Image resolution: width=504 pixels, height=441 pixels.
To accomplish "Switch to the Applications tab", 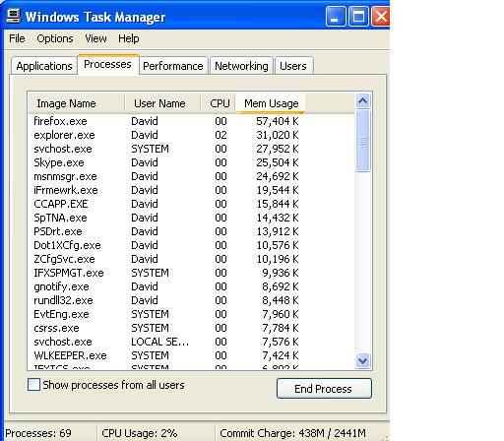I will click(x=44, y=66).
